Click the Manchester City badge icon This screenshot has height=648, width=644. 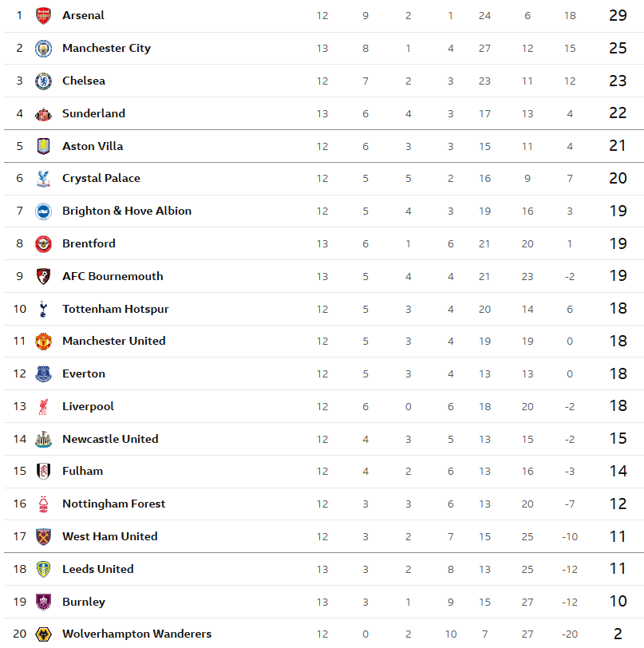click(43, 48)
